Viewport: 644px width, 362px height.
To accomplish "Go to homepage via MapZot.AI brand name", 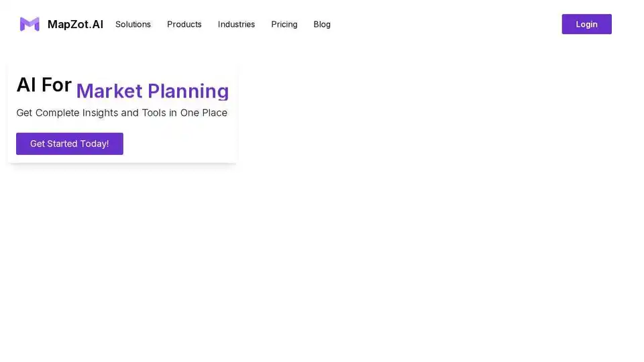I will [75, 24].
